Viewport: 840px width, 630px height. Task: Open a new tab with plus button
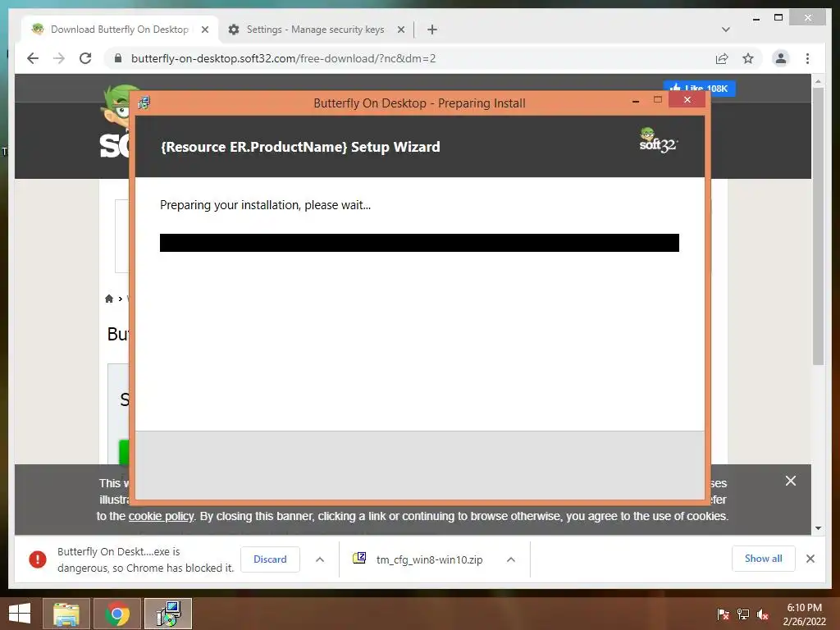tap(431, 30)
